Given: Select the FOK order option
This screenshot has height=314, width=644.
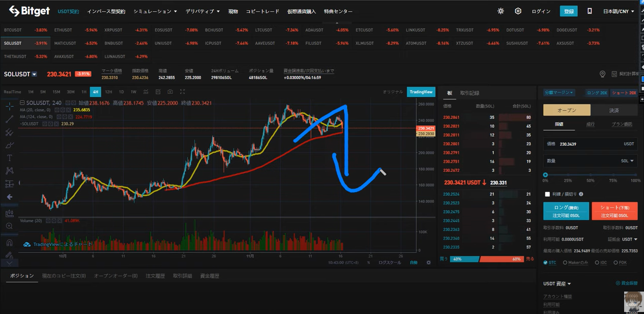Looking at the screenshot, I should coord(615,263).
